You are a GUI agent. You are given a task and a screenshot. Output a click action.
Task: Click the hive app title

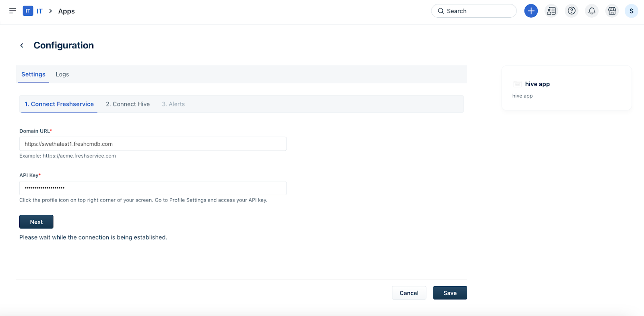[x=537, y=84]
